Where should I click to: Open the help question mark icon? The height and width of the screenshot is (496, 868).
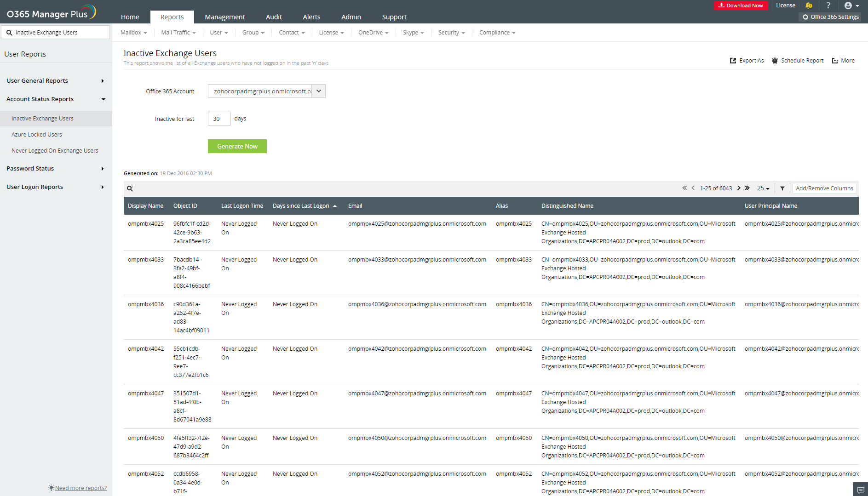point(828,6)
